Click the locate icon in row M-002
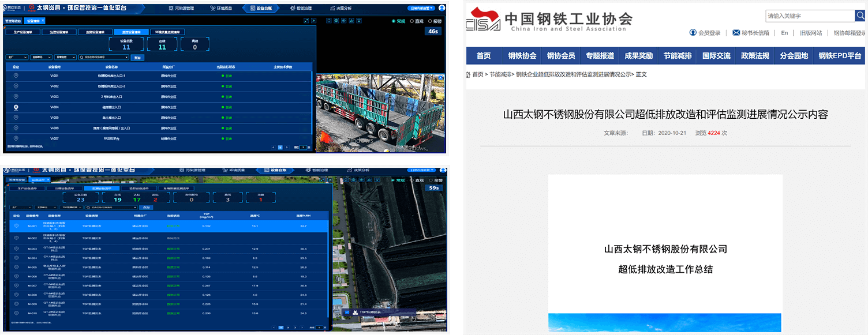The width and height of the screenshot is (868, 335). (x=16, y=238)
